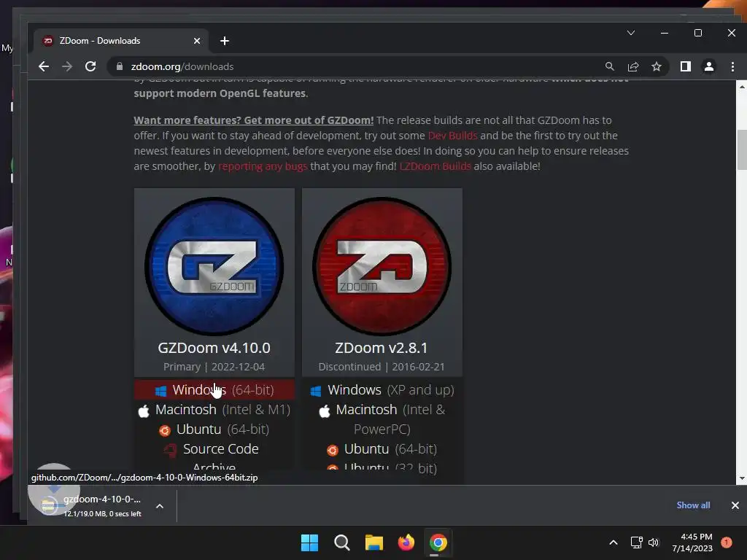Viewport: 747px width, 560px height.
Task: Close the ZDoom - Downloads tab
Action: click(197, 41)
